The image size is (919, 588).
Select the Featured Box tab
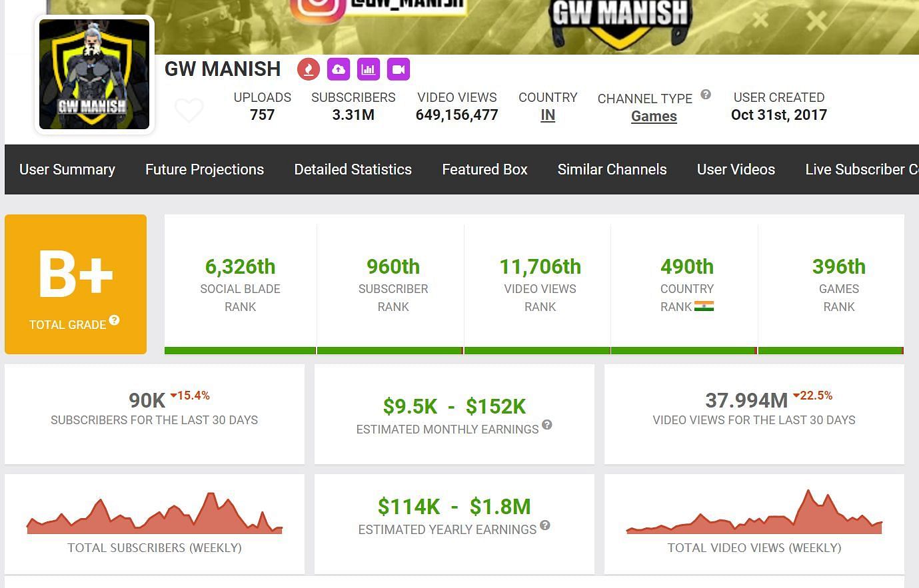(484, 170)
